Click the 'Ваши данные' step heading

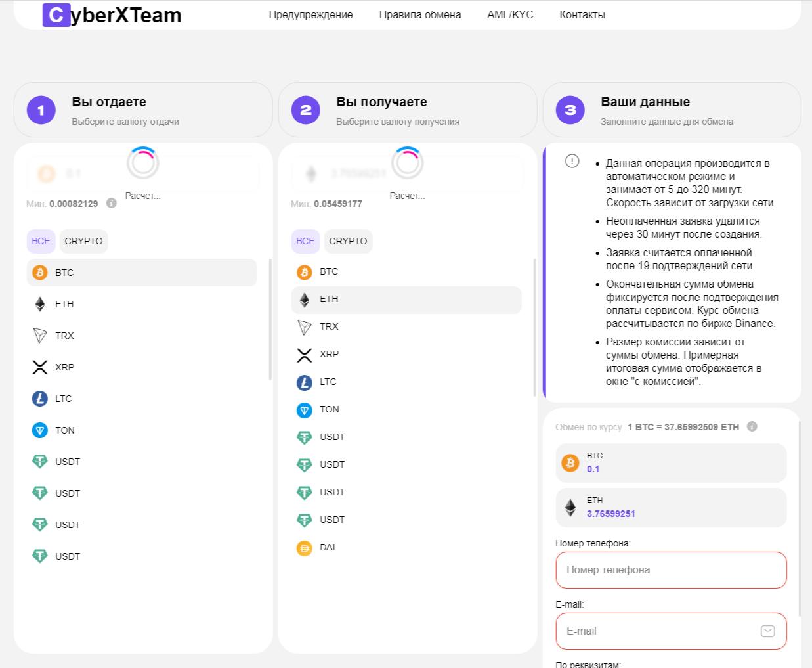(x=645, y=102)
